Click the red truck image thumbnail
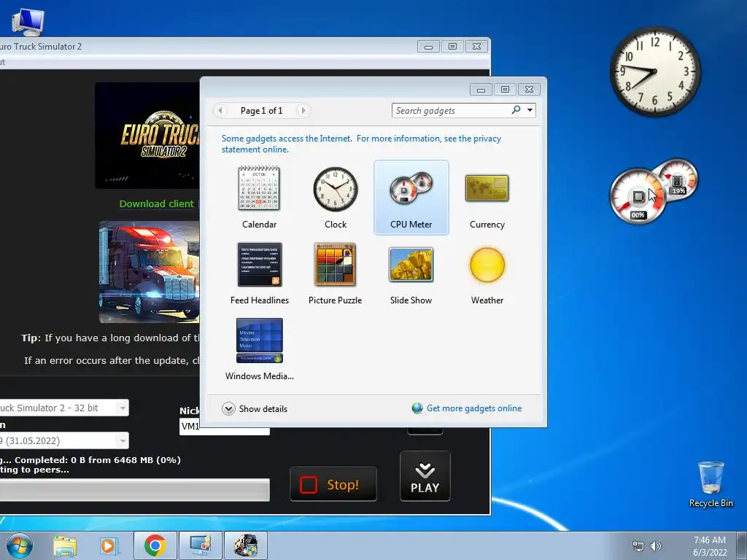 click(x=150, y=272)
